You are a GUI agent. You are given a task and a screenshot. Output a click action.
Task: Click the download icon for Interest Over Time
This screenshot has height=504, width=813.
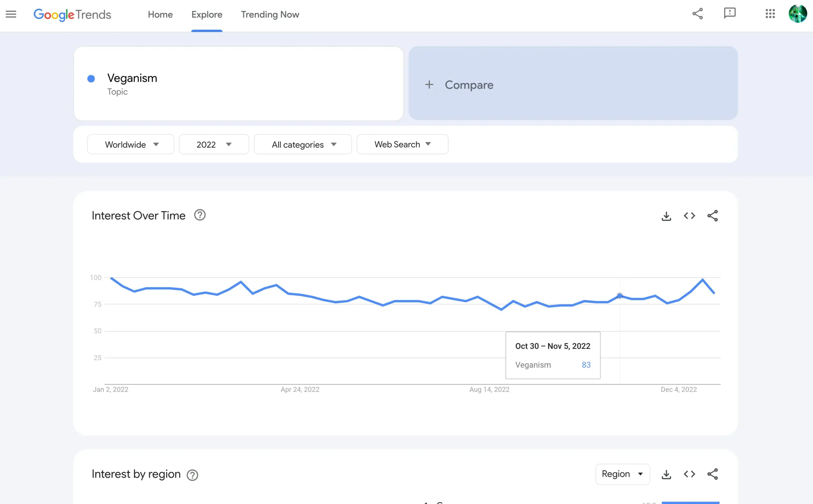[667, 216]
